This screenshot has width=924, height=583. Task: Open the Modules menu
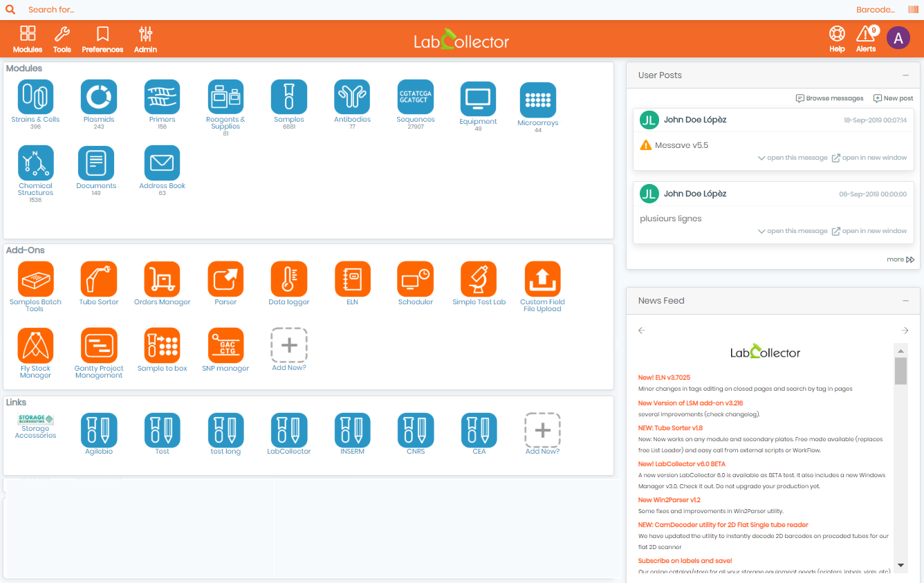pos(28,39)
